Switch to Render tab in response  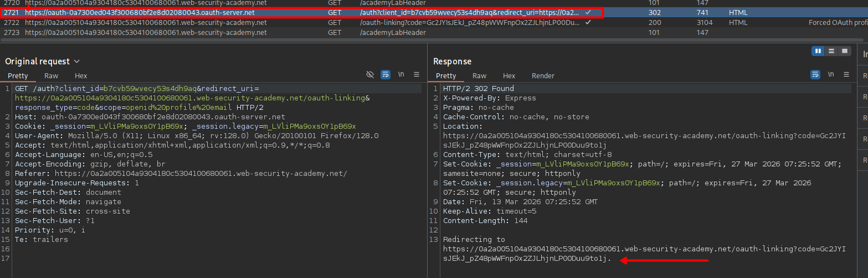(543, 76)
